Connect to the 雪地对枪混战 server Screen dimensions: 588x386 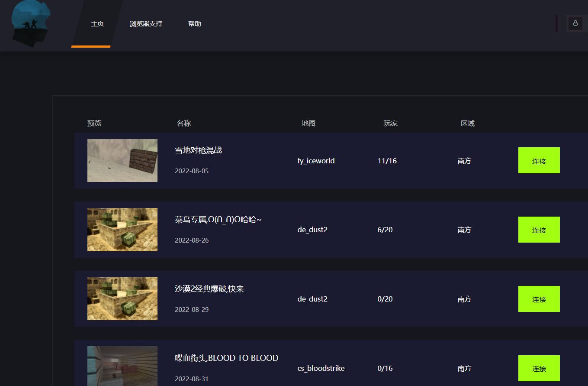click(539, 161)
